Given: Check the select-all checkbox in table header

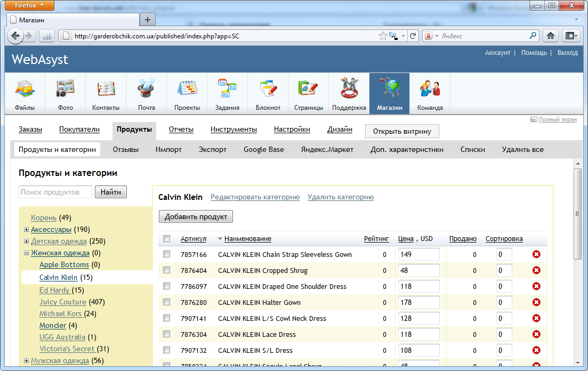Looking at the screenshot, I should [x=167, y=239].
